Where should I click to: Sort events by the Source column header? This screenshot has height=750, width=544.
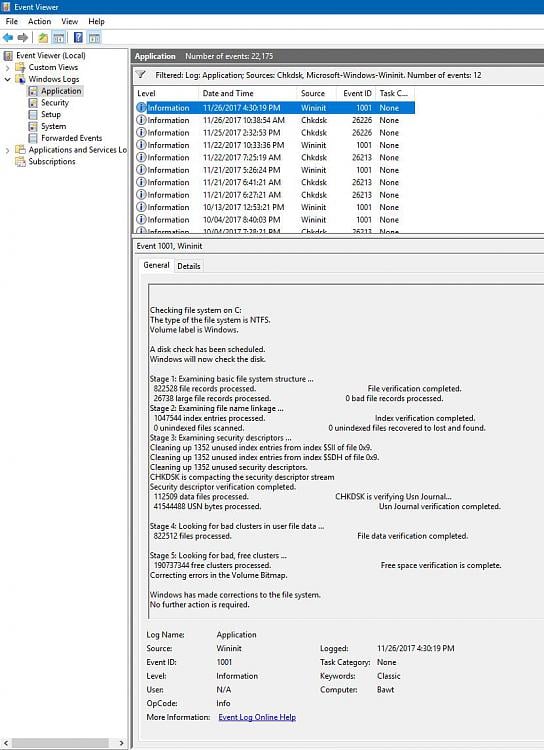(316, 93)
